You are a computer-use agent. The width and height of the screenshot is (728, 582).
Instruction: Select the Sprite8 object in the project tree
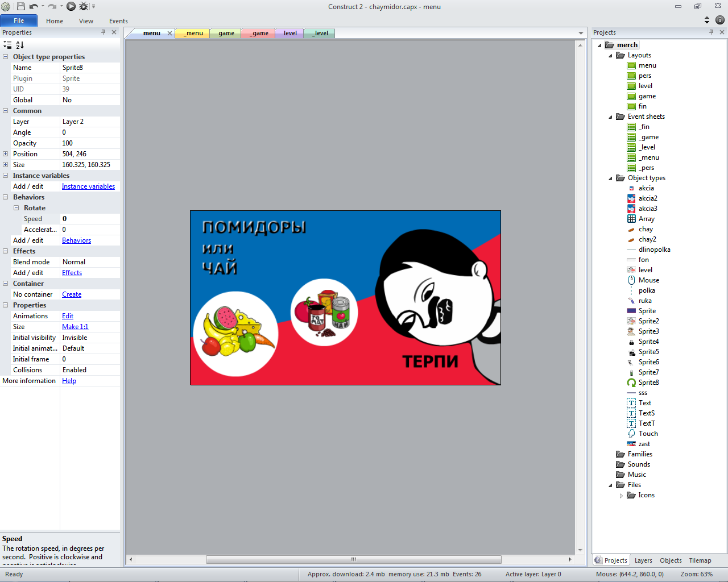(648, 383)
